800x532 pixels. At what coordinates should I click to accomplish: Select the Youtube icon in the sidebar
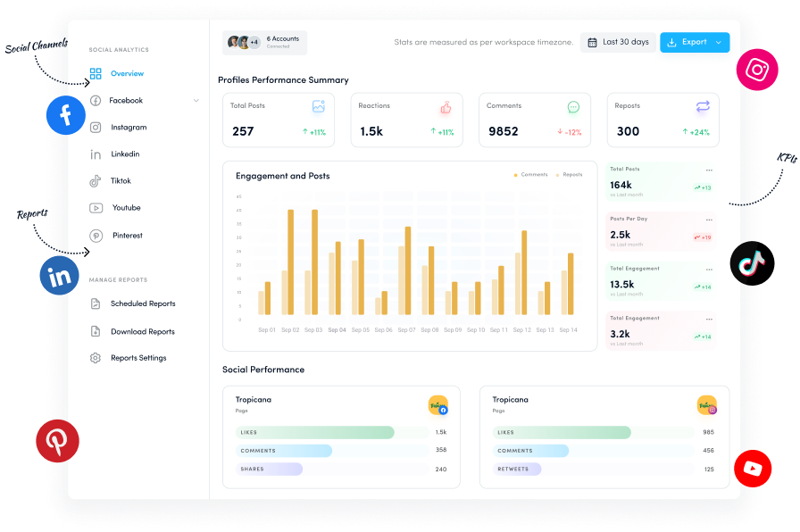tap(96, 207)
